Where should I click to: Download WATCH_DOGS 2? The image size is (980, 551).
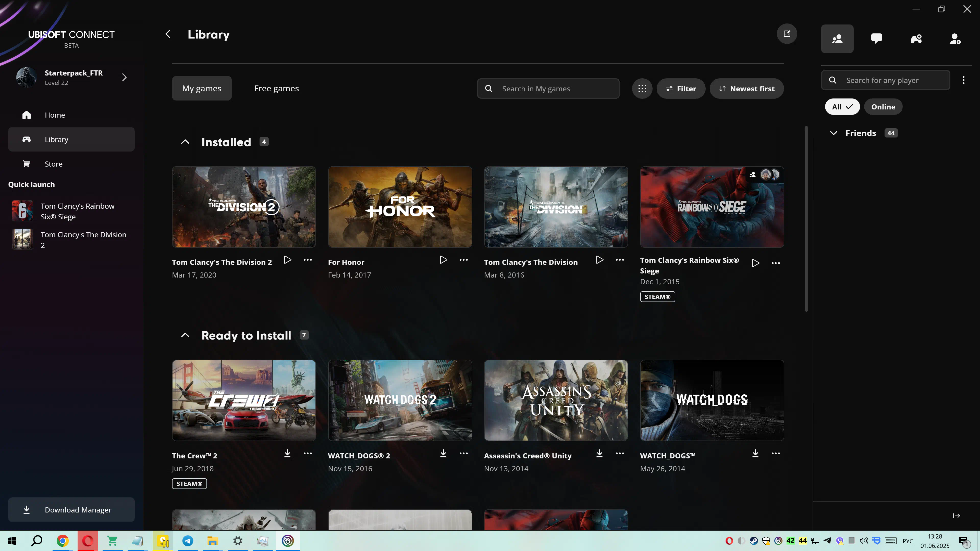coord(443,453)
